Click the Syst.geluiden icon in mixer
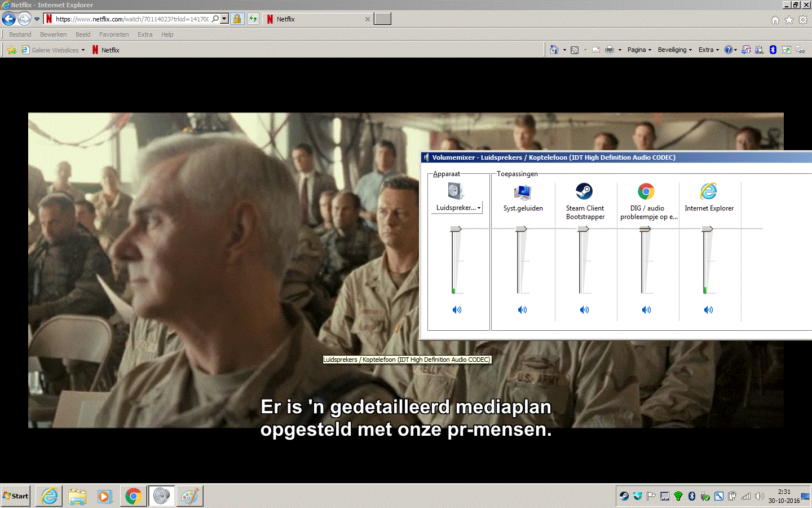 (x=523, y=192)
